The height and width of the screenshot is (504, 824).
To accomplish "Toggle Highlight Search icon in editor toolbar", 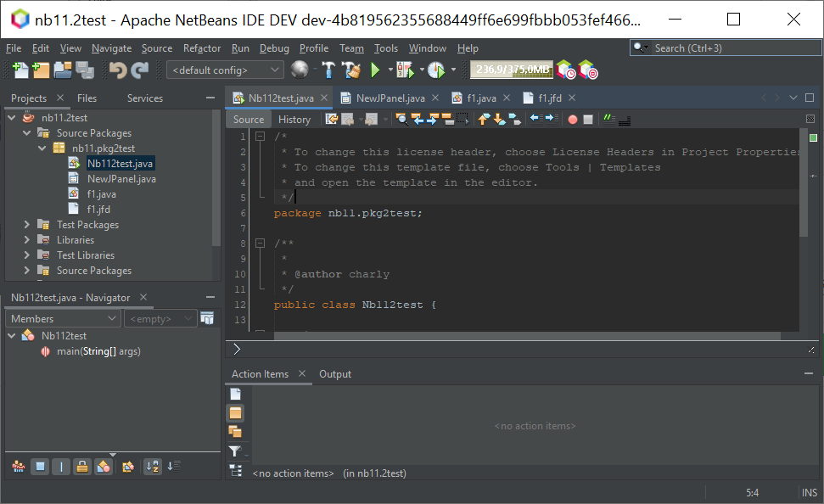I will click(448, 120).
